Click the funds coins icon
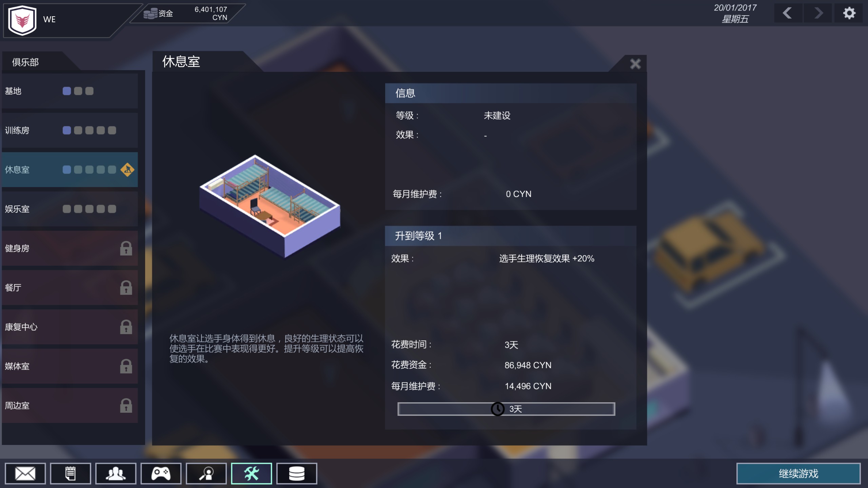This screenshot has height=488, width=868. pos(150,13)
